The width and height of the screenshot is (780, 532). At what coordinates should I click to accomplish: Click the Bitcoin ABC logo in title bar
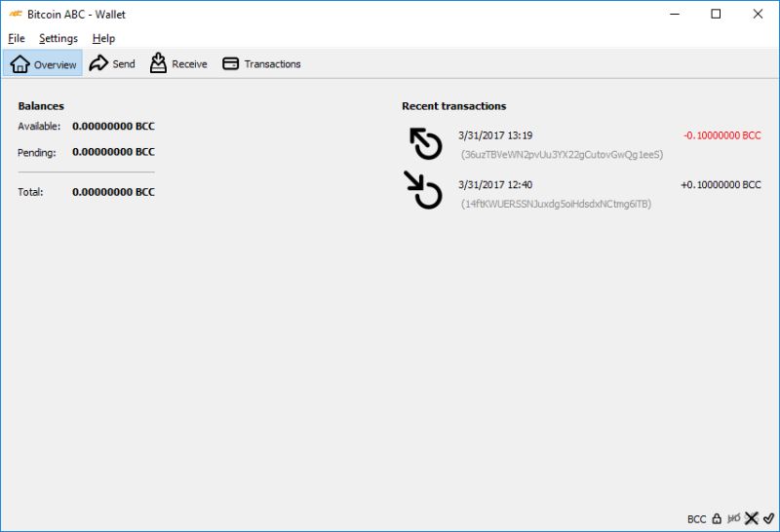coord(16,14)
